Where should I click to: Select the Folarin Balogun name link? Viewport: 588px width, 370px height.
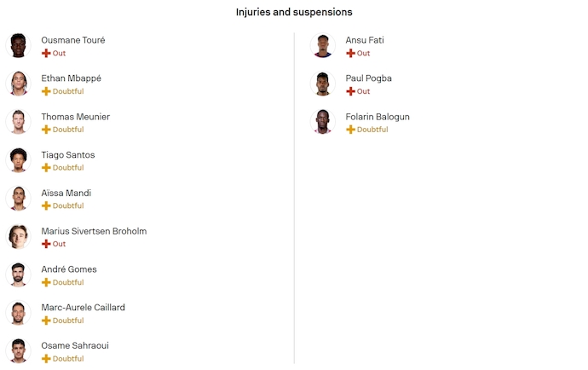[x=378, y=117]
